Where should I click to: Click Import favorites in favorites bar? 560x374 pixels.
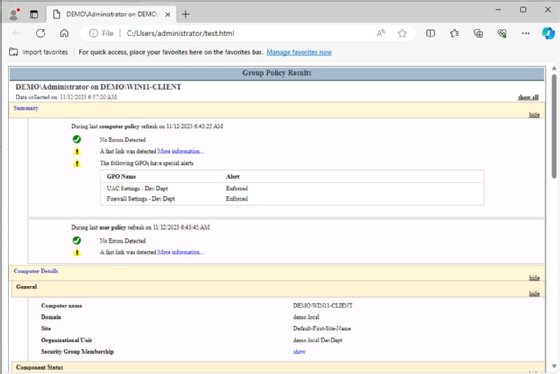[39, 52]
